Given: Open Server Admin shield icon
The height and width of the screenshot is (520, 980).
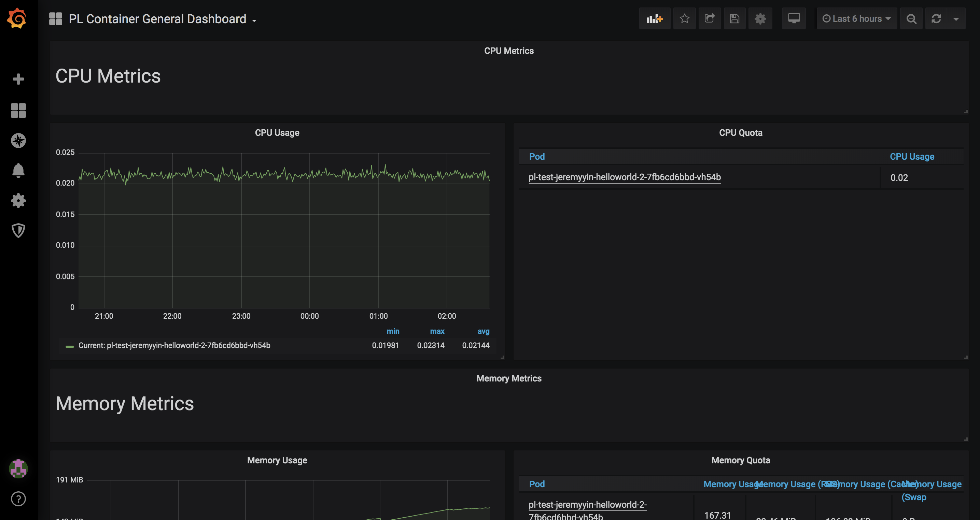Looking at the screenshot, I should pyautogui.click(x=18, y=230).
